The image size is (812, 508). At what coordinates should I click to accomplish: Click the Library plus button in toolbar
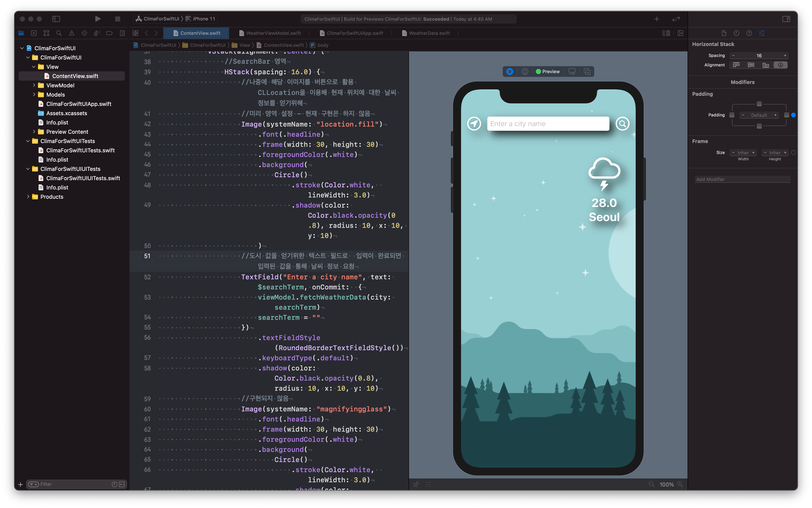[x=657, y=19]
